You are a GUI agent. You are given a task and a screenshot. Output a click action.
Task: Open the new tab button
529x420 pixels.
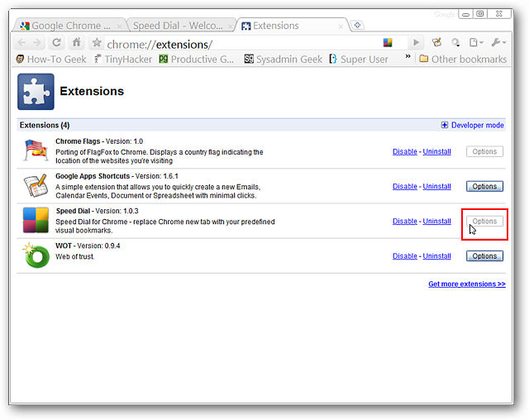click(x=357, y=26)
